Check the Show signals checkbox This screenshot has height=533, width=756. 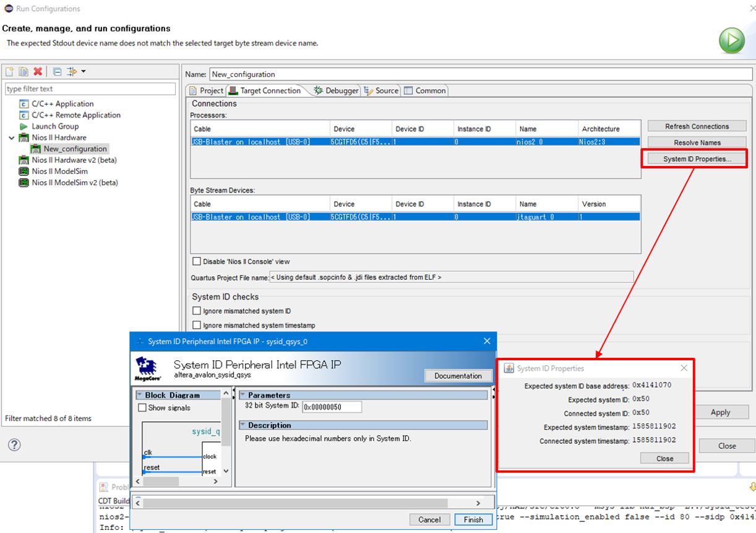142,408
